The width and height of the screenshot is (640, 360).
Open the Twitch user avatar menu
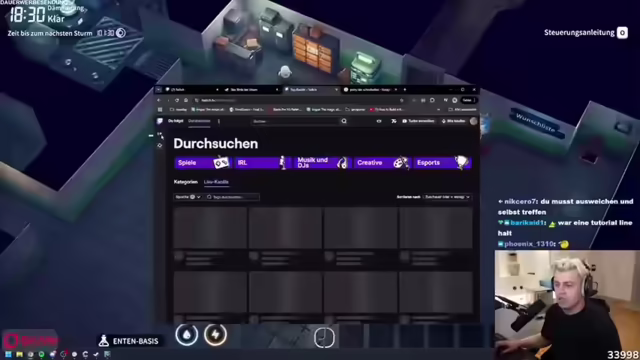[473, 121]
